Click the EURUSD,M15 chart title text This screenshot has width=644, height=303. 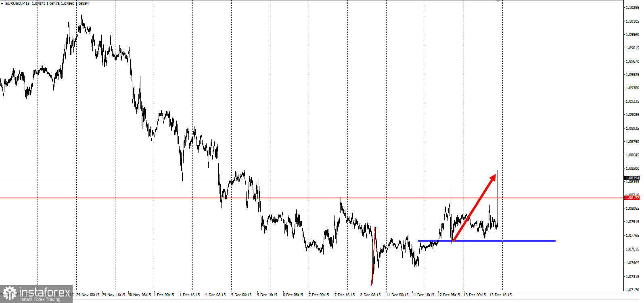17,4
